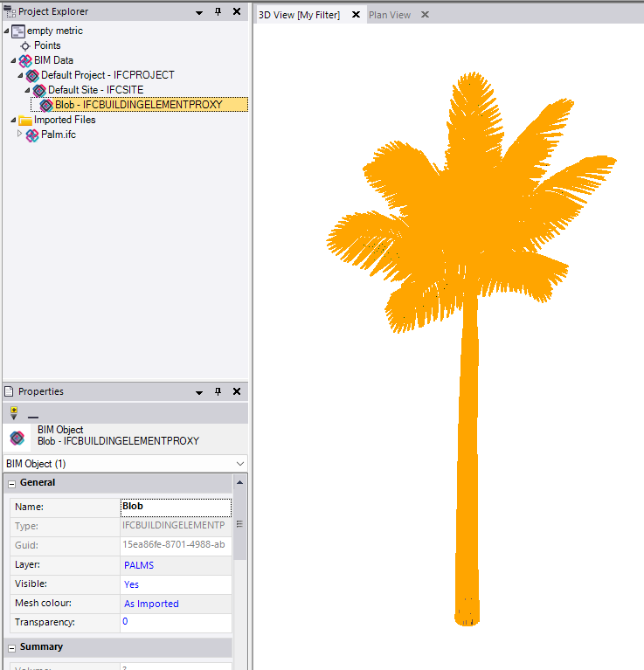This screenshot has height=670, width=644.
Task: Click the Default Site IFCSITE icon
Action: 39,91
